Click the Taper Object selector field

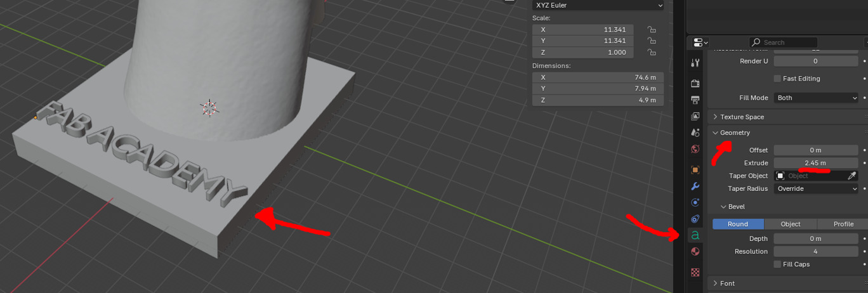pyautogui.click(x=810, y=176)
